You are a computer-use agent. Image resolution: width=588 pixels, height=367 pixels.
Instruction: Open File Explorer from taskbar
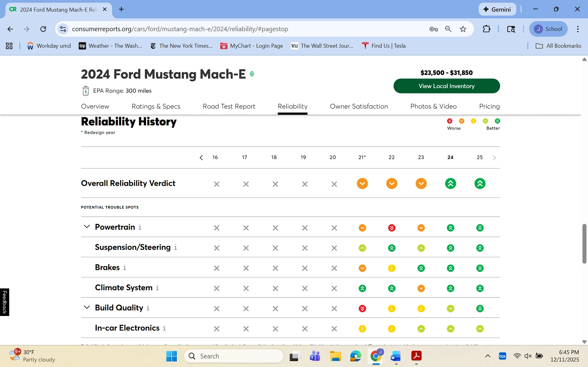coord(335,356)
